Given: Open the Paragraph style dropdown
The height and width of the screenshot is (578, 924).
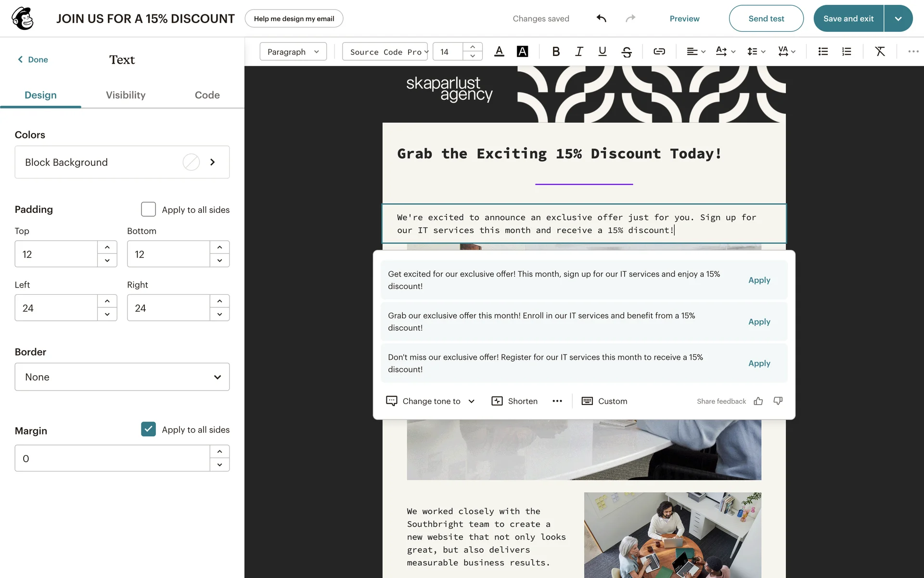Looking at the screenshot, I should [293, 52].
